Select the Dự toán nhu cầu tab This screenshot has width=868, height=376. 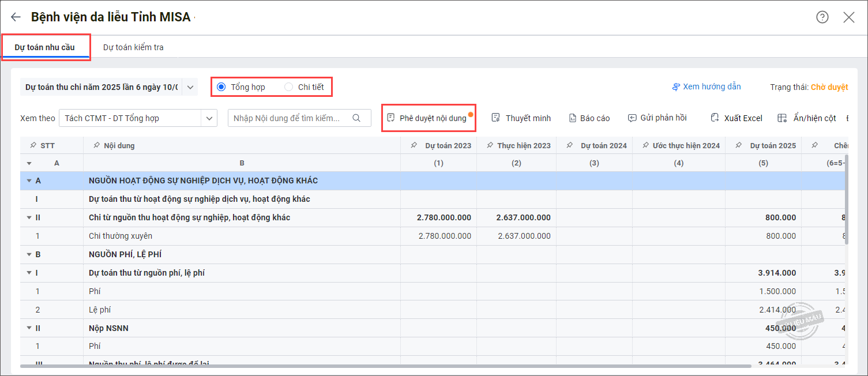click(x=45, y=47)
